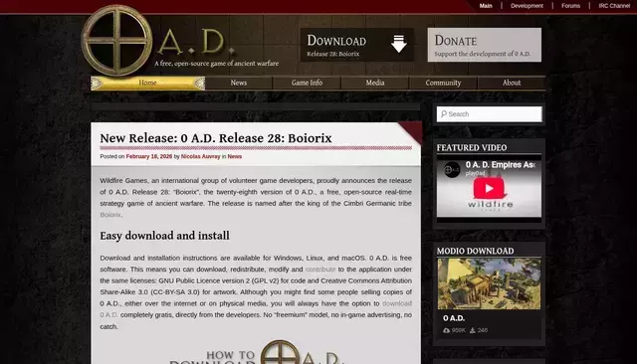Open the IRC Channel link

click(x=614, y=6)
